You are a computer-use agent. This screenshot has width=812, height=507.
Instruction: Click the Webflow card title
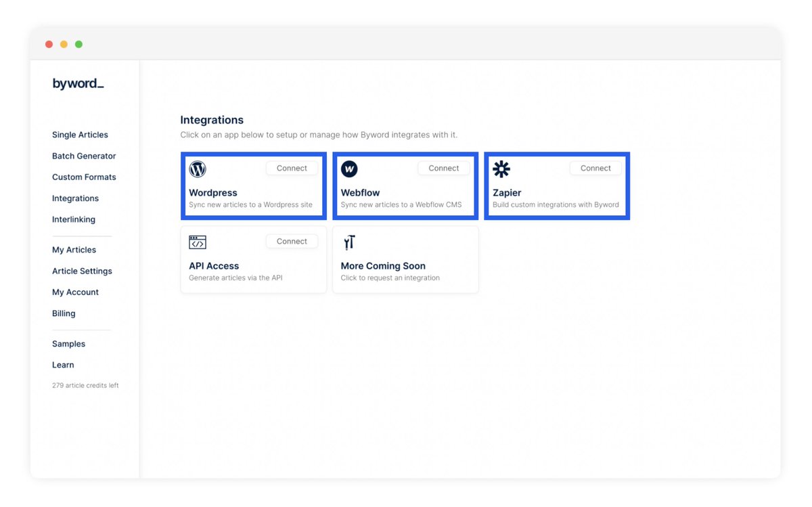click(x=360, y=193)
